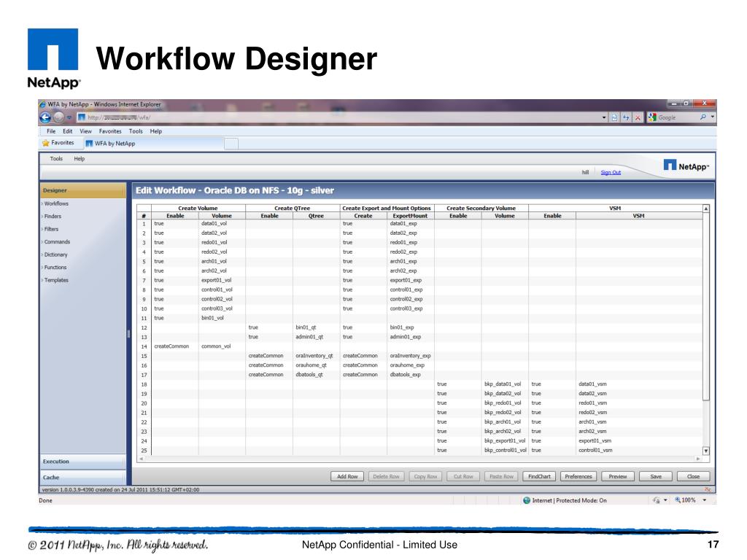
Task: Click the Close workflow button
Action: pyautogui.click(x=693, y=476)
